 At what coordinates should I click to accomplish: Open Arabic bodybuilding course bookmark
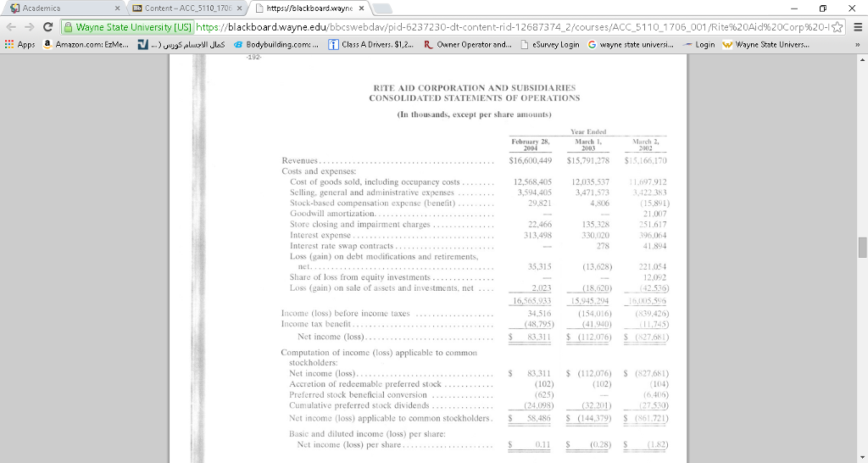click(181, 44)
